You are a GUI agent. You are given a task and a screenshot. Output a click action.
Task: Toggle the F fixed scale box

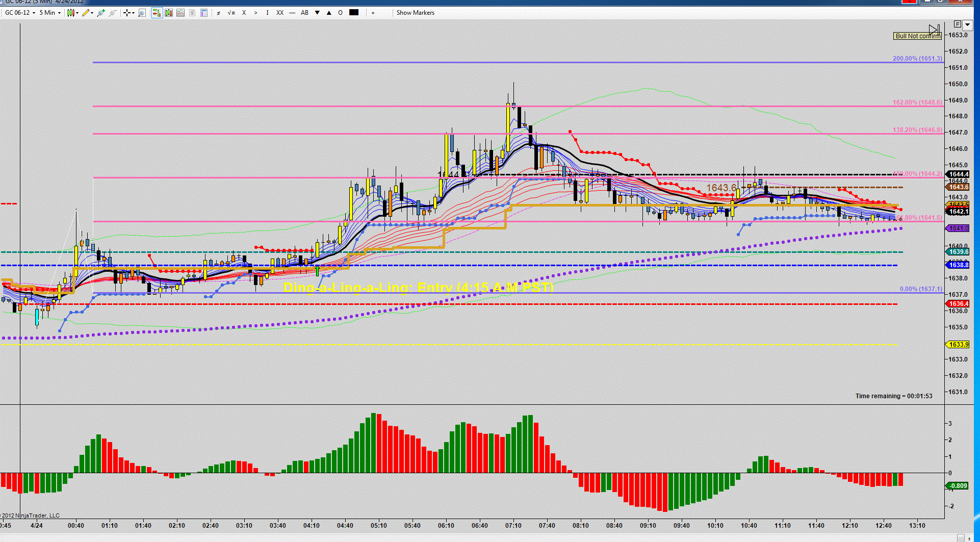pyautogui.click(x=958, y=24)
